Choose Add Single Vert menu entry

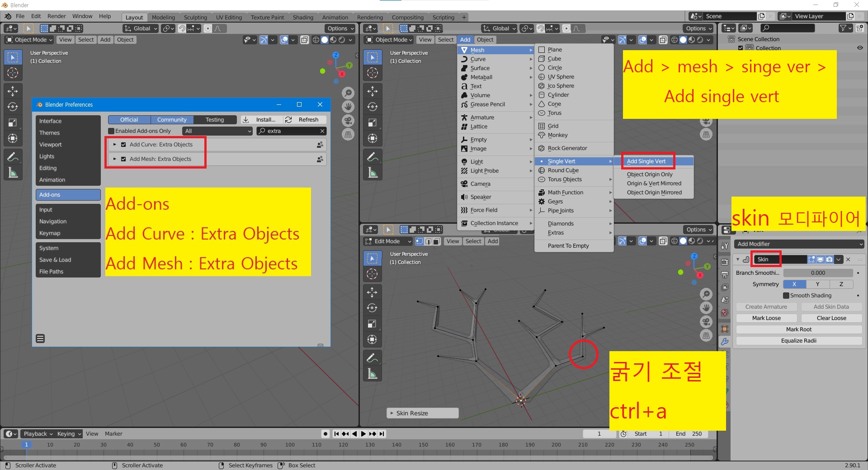(646, 161)
